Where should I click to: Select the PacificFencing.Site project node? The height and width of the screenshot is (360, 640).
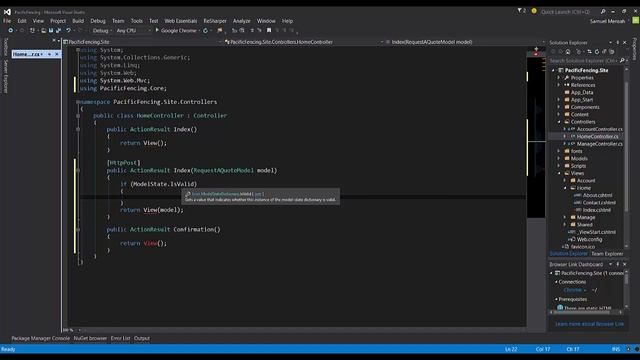click(587, 70)
